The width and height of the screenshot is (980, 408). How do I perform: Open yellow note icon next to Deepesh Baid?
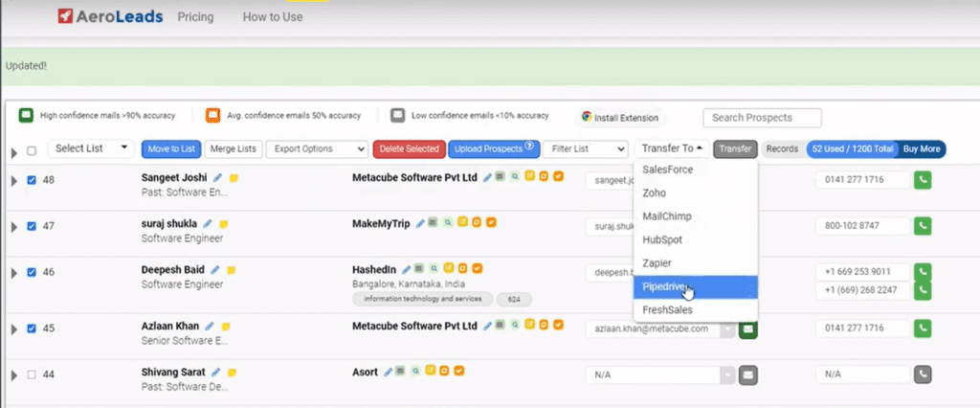[231, 270]
